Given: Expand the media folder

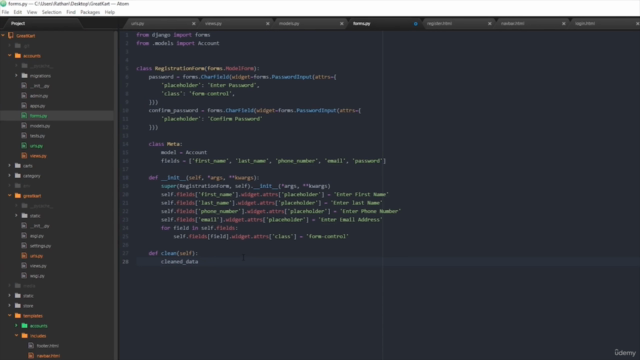Looking at the screenshot, I should [10, 286].
